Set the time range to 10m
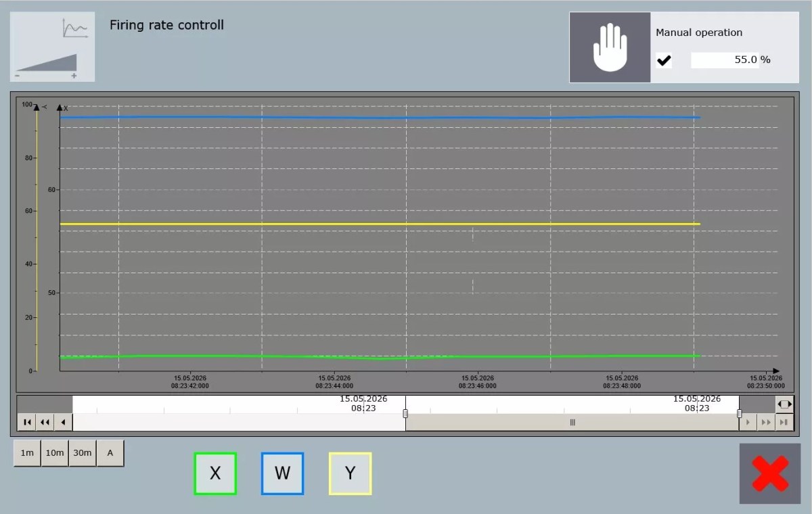This screenshot has height=514, width=812. [55, 452]
